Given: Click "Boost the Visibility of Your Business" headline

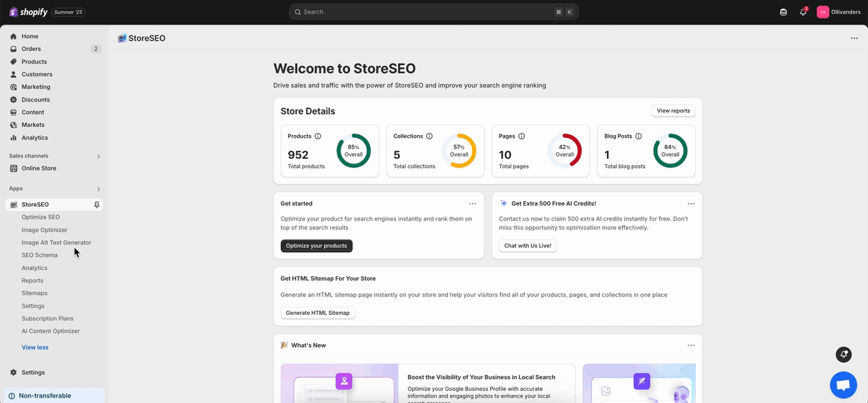Looking at the screenshot, I should [481, 377].
